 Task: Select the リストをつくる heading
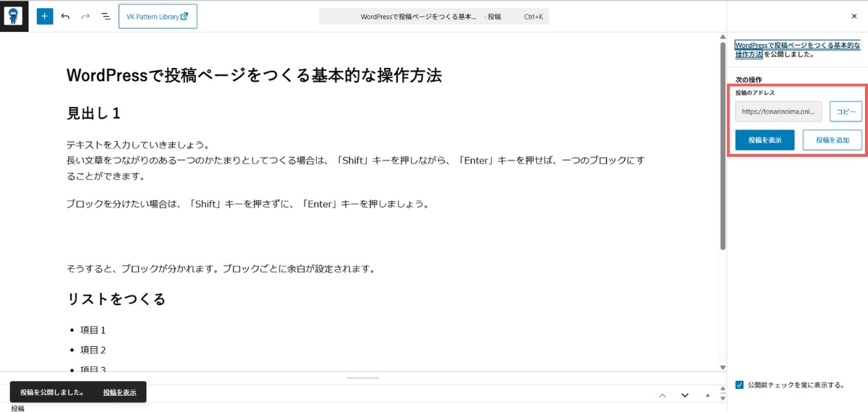click(116, 299)
